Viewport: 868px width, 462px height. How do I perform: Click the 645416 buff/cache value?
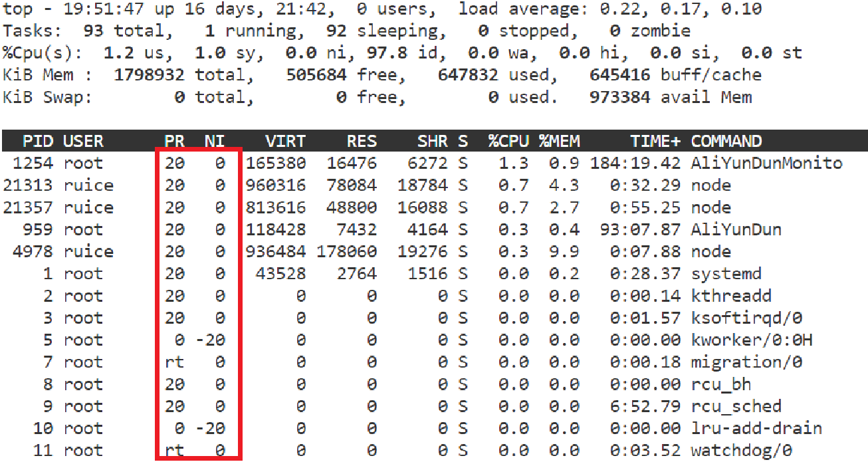pos(619,75)
